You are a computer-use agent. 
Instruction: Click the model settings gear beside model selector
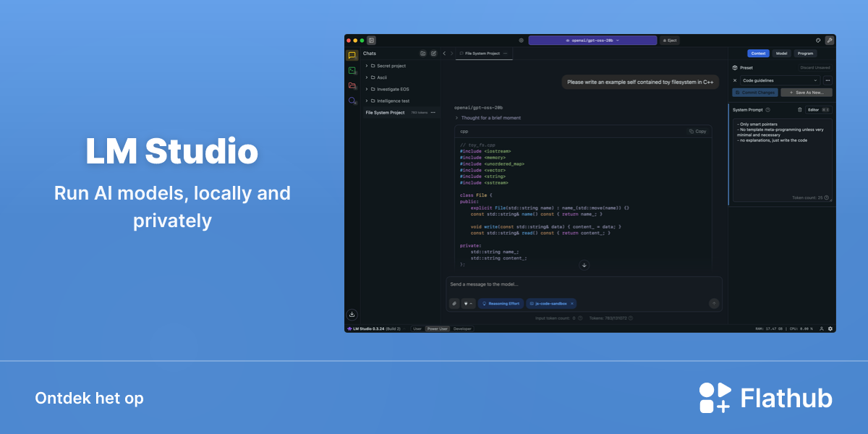pos(521,41)
